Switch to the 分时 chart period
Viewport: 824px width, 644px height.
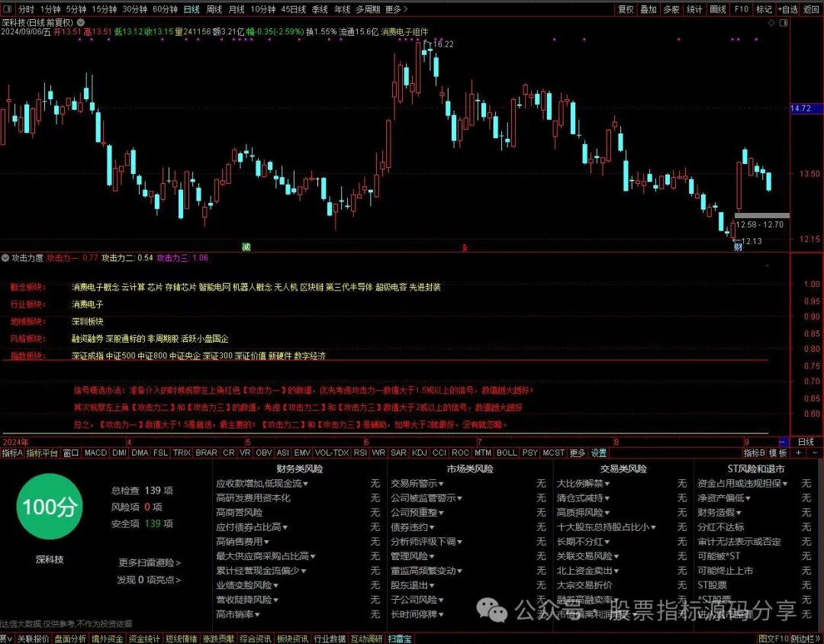tap(26, 9)
